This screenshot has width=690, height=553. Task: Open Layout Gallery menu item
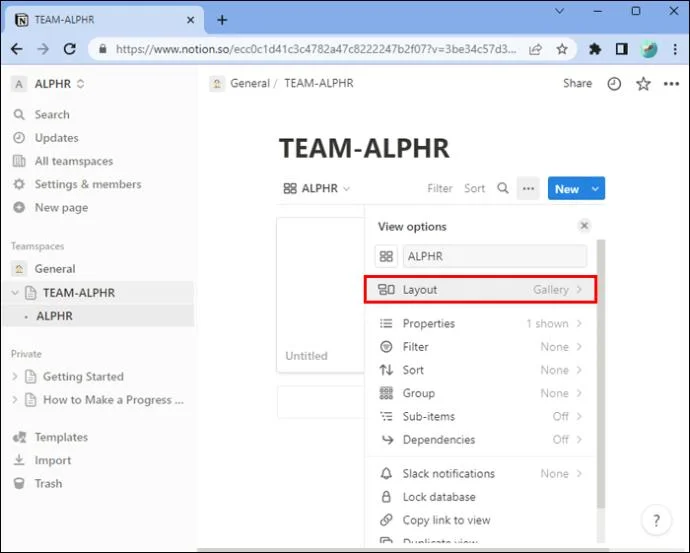(480, 289)
